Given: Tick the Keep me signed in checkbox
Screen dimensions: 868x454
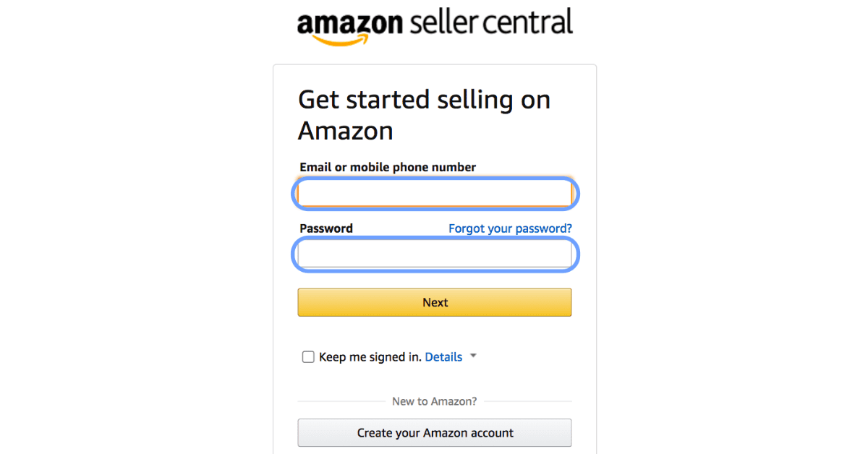Looking at the screenshot, I should (x=308, y=357).
